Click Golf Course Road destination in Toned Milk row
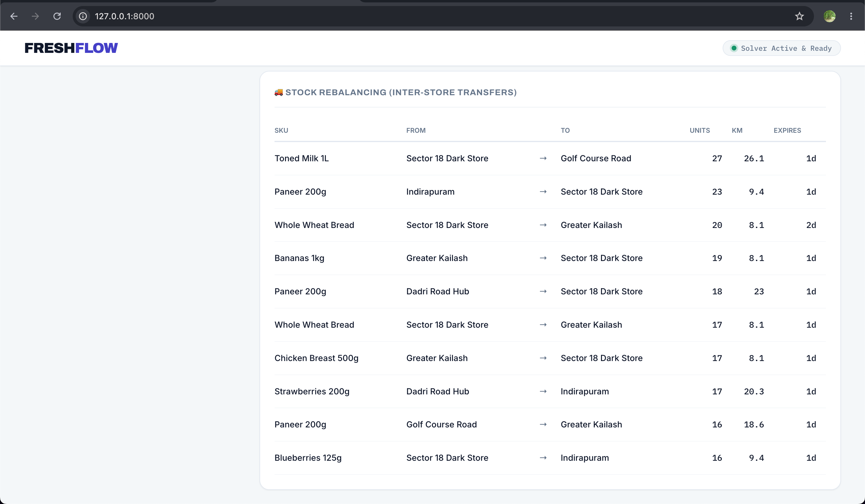This screenshot has width=865, height=504. pyautogui.click(x=596, y=158)
